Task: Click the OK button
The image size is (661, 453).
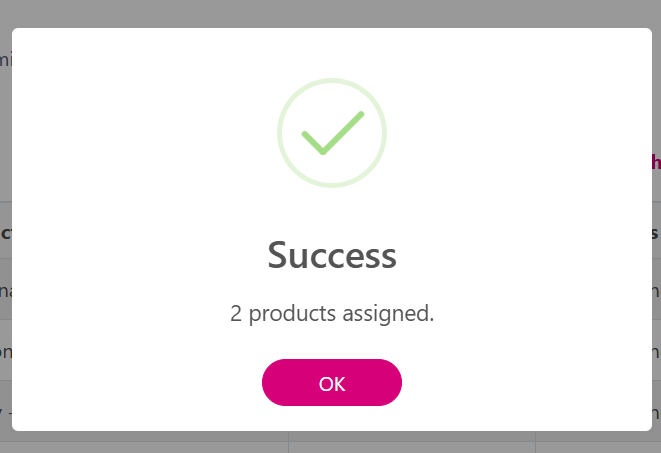Action: coord(331,383)
